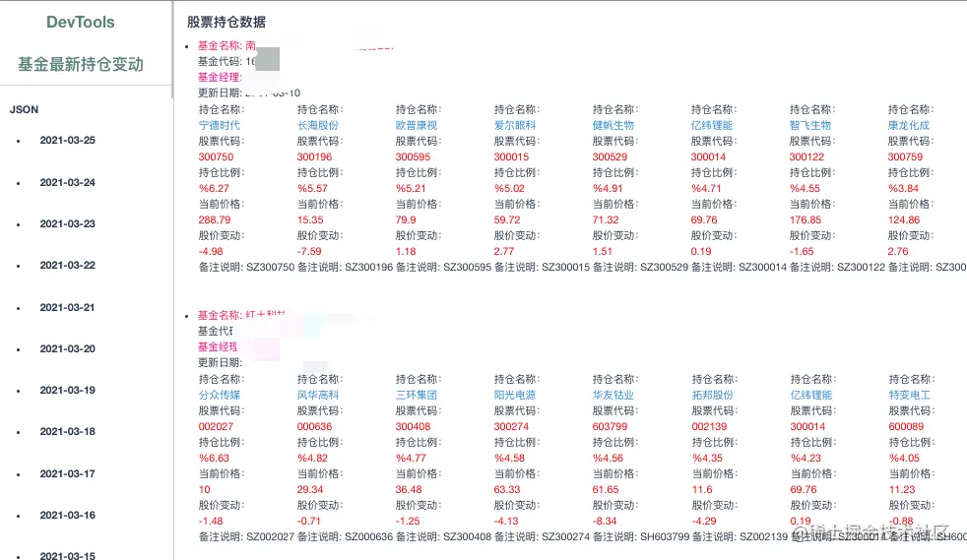
Task: Select date 2021-03-25 in sidebar
Action: (68, 141)
